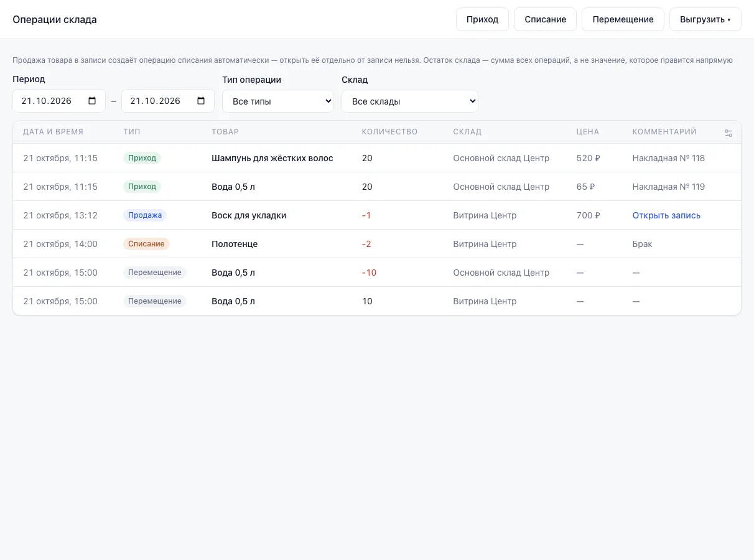Click Воск для укладки product name
This screenshot has width=754, height=560.
coord(249,215)
